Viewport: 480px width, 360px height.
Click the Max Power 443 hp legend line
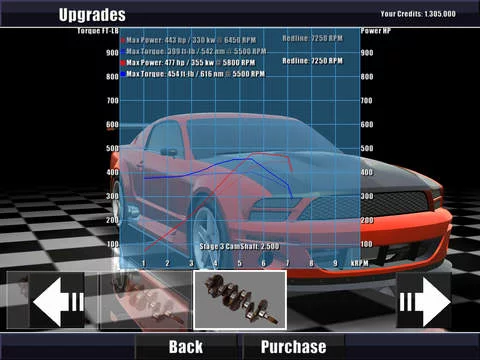click(x=191, y=40)
